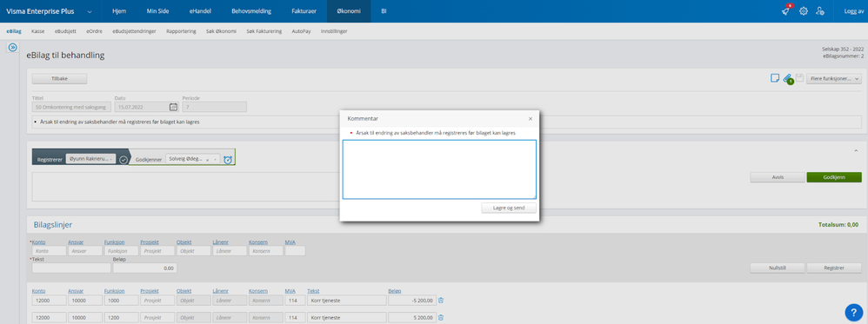Click the Beløp 0.00 entry field
868x324 pixels.
coord(145,268)
